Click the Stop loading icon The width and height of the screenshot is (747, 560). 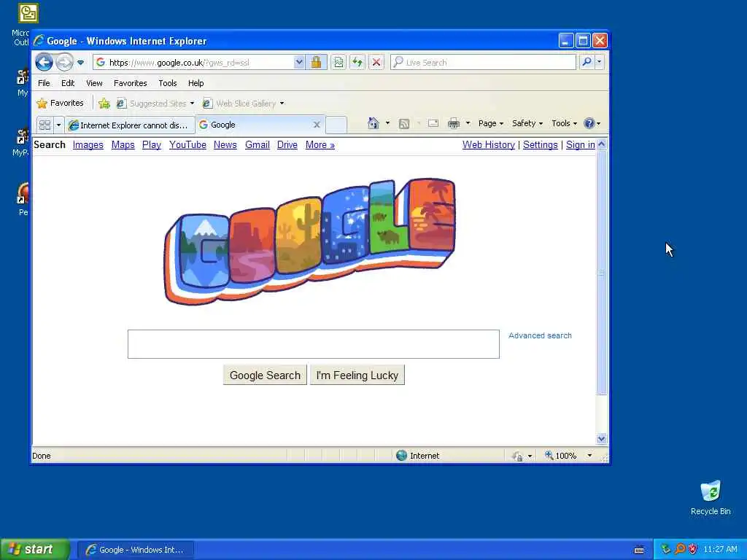[x=376, y=63]
